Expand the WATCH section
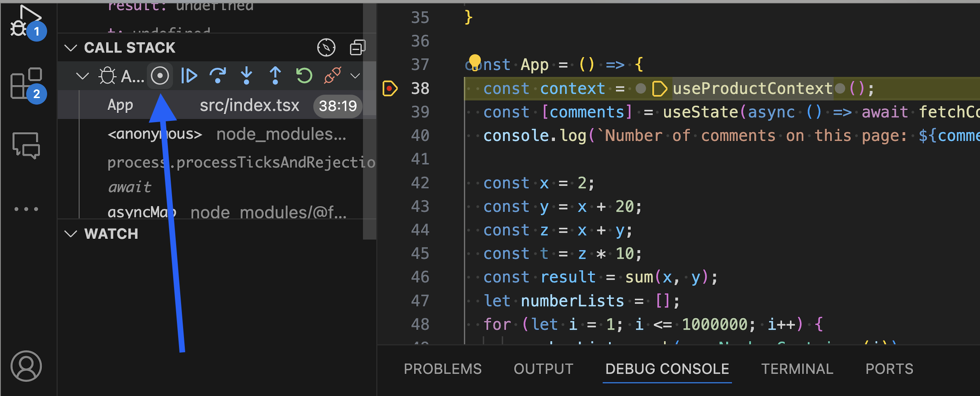 (x=70, y=233)
